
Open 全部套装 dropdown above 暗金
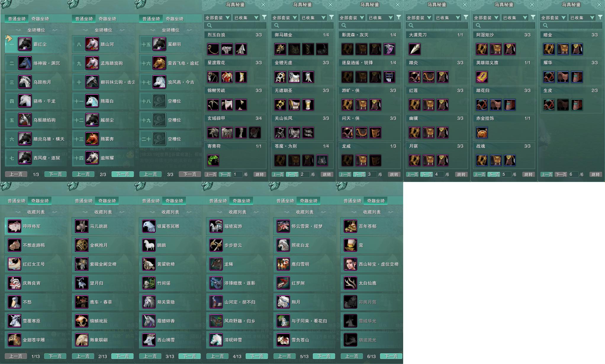tap(553, 18)
